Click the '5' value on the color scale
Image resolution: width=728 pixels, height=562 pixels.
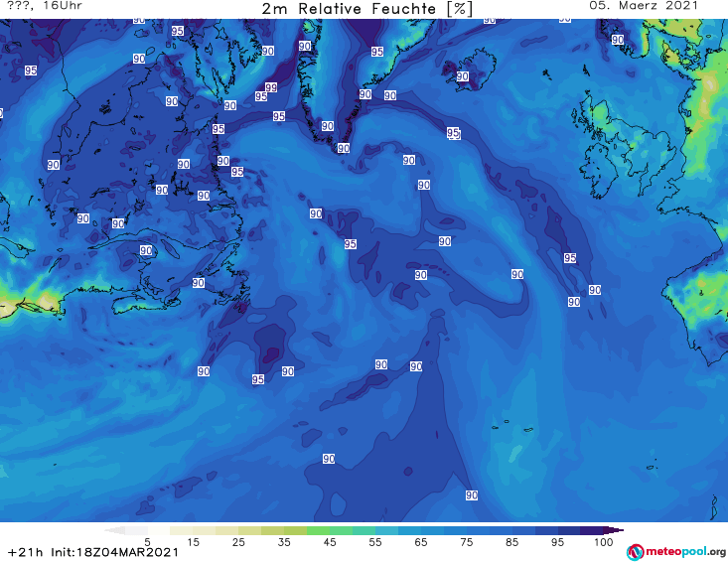pyautogui.click(x=147, y=542)
